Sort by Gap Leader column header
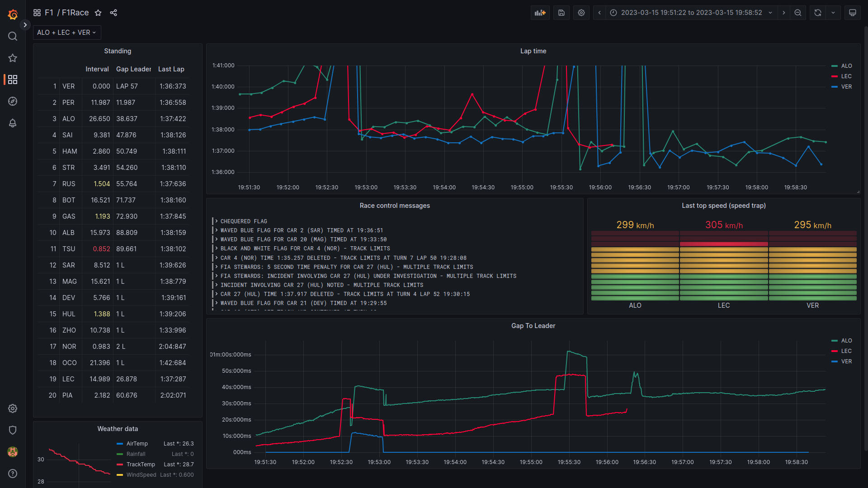 click(x=133, y=69)
